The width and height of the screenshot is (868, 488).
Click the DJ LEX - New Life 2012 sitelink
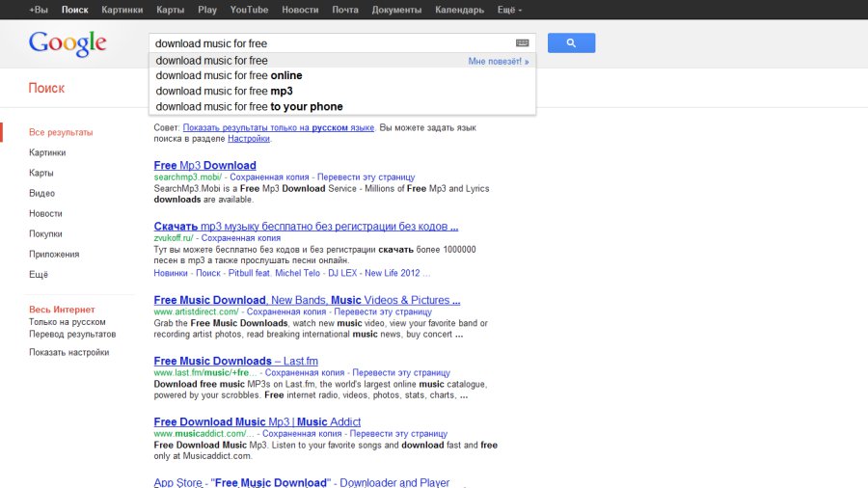click(374, 273)
